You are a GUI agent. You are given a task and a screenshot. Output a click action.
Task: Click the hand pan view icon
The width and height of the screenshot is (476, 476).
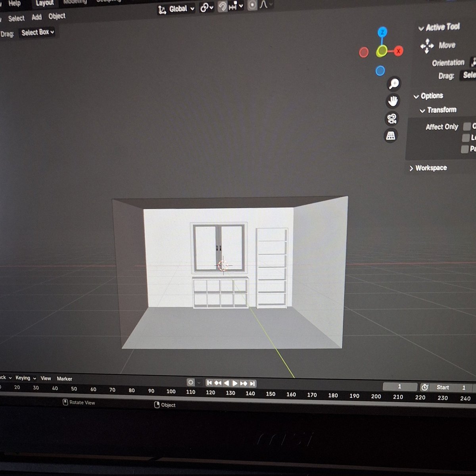(x=393, y=101)
